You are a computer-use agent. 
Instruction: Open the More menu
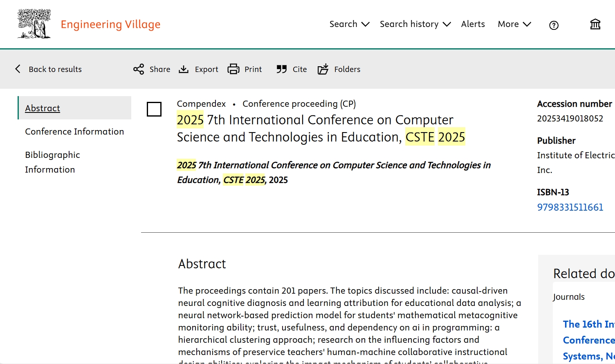[514, 24]
